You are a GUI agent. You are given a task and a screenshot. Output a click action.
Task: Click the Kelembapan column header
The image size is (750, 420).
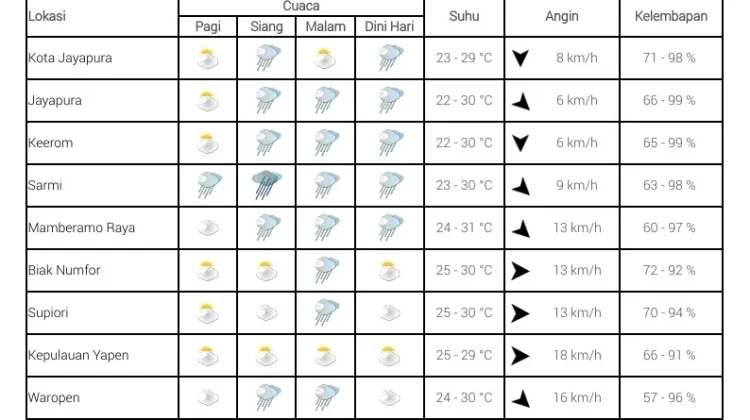pos(671,16)
